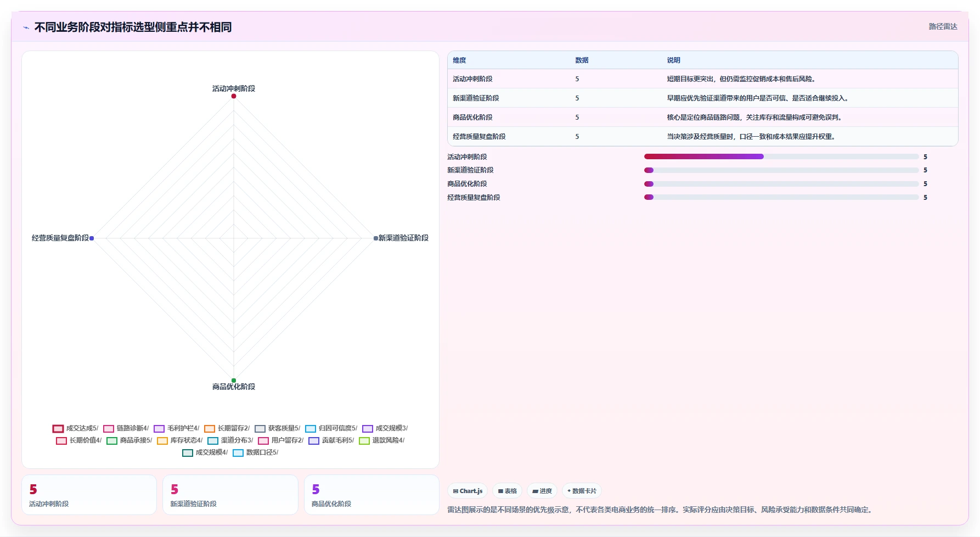Toggle the 获客质量5/ legend dataset
This screenshot has height=537, width=980.
tap(278, 428)
